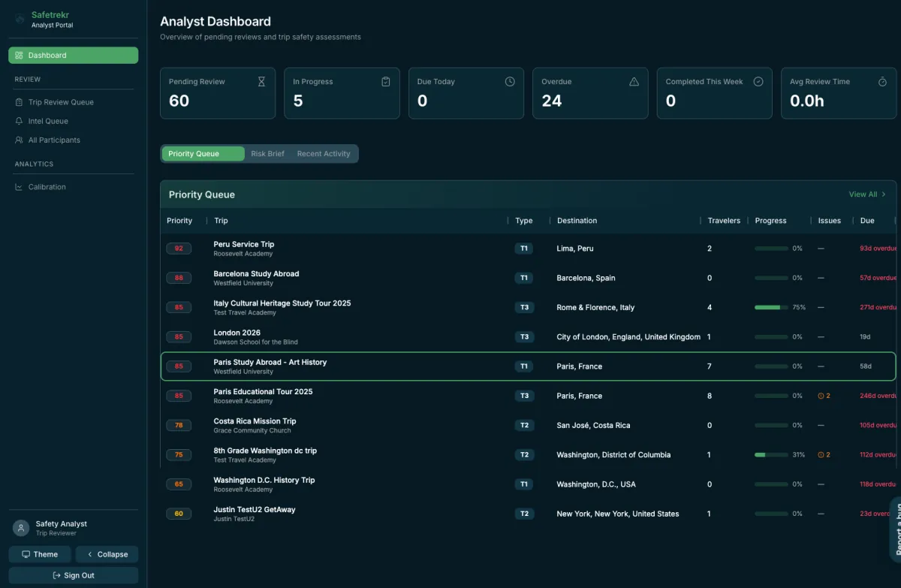901x588 pixels.
Task: Collapse the sidebar with Collapse button
Action: 107,554
